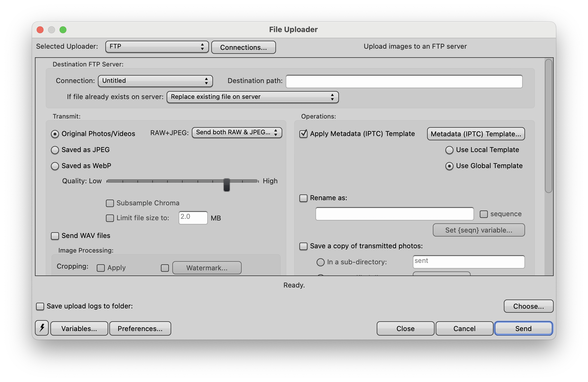Open Metadata (IPTC) Template... button
The image size is (588, 382).
(x=476, y=134)
